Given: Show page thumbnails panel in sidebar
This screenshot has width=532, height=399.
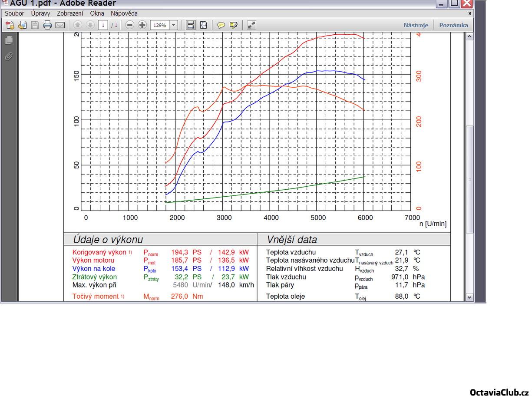Looking at the screenshot, I should [9, 40].
